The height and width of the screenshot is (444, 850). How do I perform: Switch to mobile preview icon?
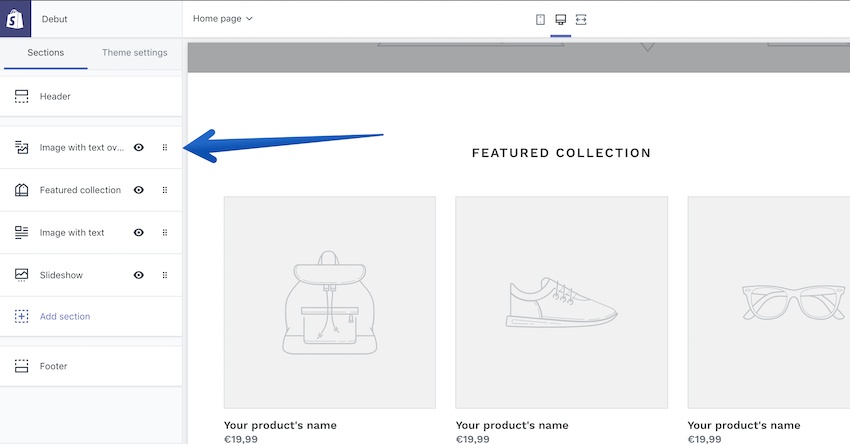click(540, 20)
